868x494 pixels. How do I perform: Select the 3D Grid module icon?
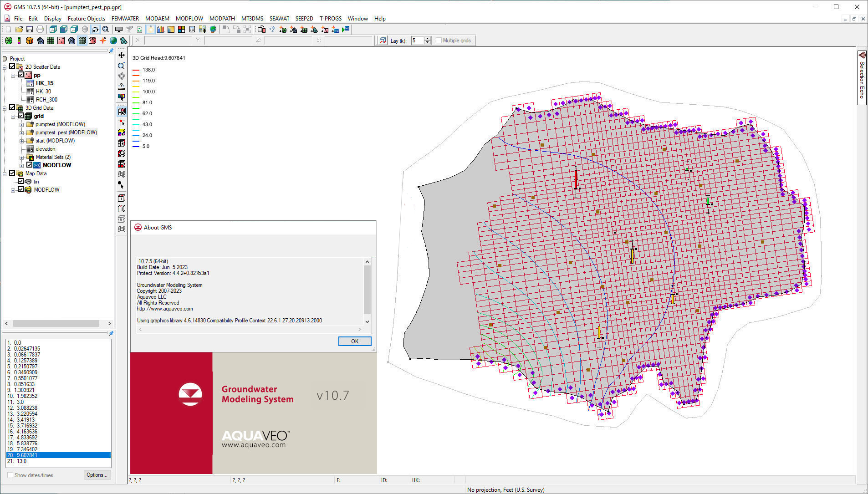tap(82, 41)
